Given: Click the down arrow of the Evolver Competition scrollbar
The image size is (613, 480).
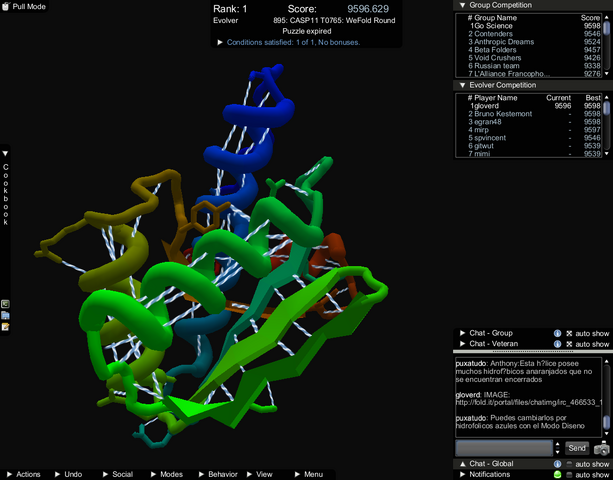Looking at the screenshot, I should coord(606,154).
